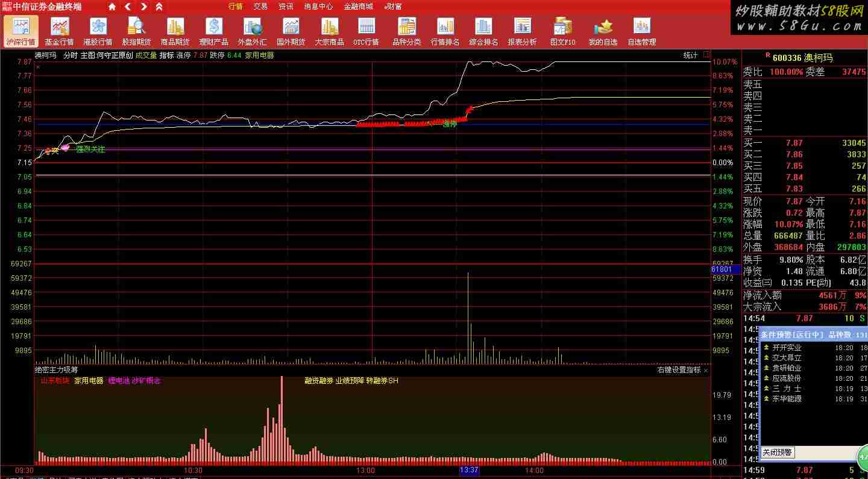
Task: Open 港股行情 Hong Kong stocks
Action: [98, 31]
